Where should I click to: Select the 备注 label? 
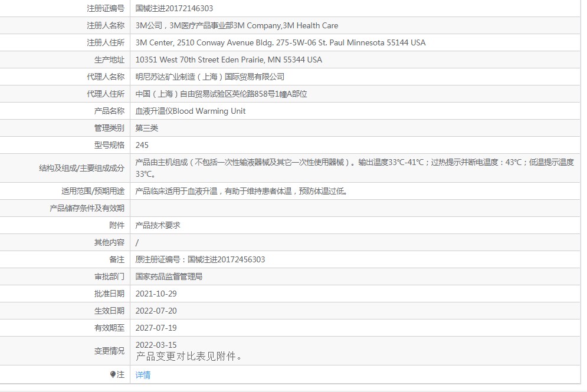[x=117, y=259]
